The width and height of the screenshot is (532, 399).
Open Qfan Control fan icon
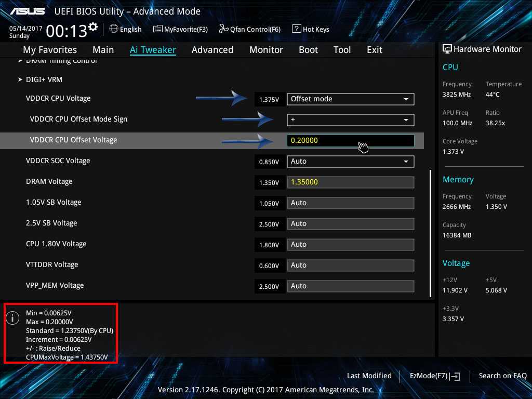[223, 29]
